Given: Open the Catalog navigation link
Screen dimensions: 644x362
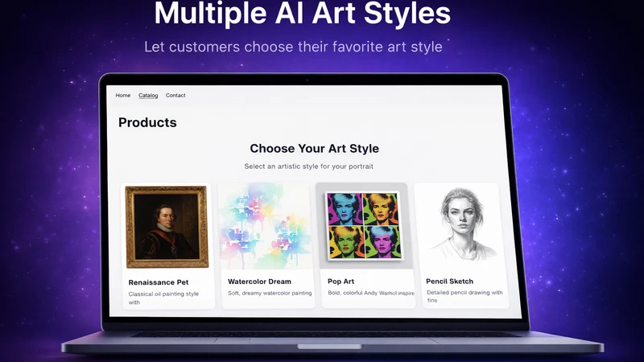Looking at the screenshot, I should 148,95.
